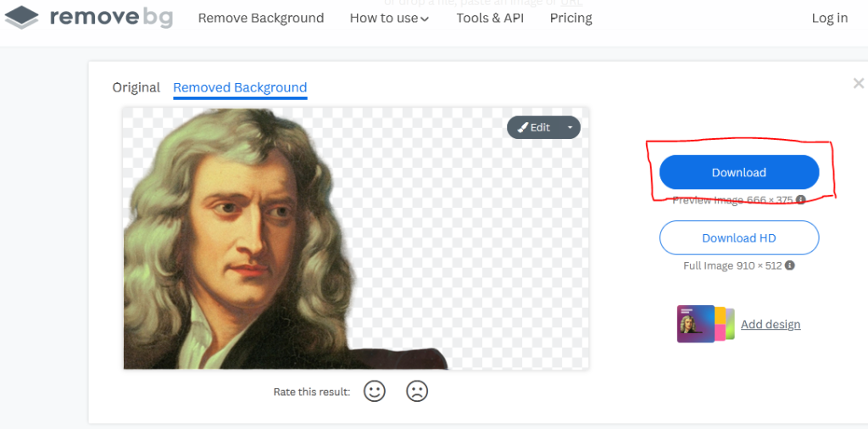Select the Removed Background tab
Image resolution: width=868 pixels, height=429 pixels.
pos(240,87)
